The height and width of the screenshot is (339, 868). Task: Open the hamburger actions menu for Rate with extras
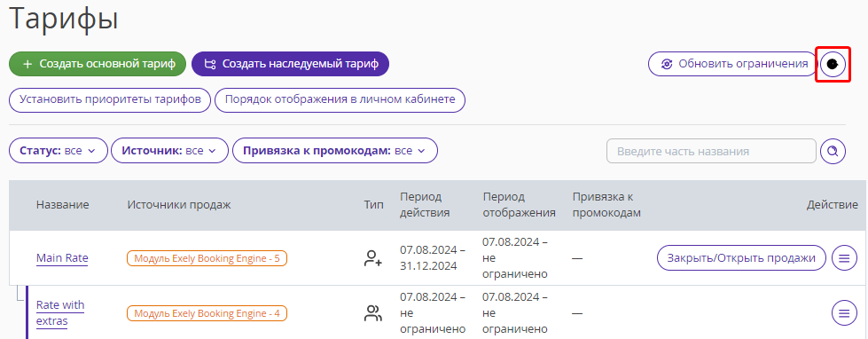click(x=844, y=313)
